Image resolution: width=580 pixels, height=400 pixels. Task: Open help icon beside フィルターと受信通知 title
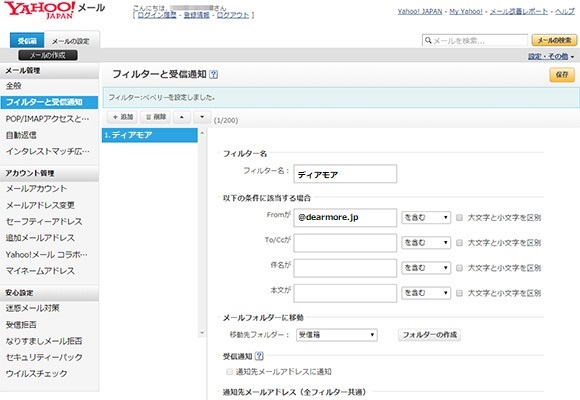point(213,74)
